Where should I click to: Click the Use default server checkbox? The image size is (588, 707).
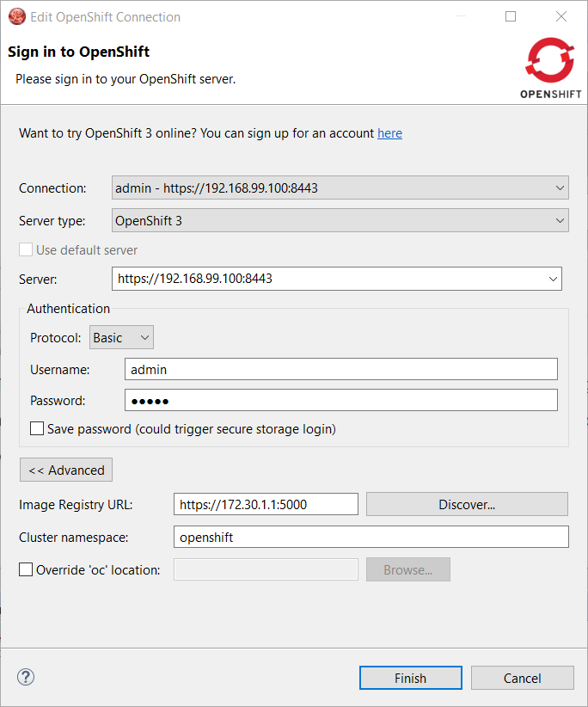(27, 250)
